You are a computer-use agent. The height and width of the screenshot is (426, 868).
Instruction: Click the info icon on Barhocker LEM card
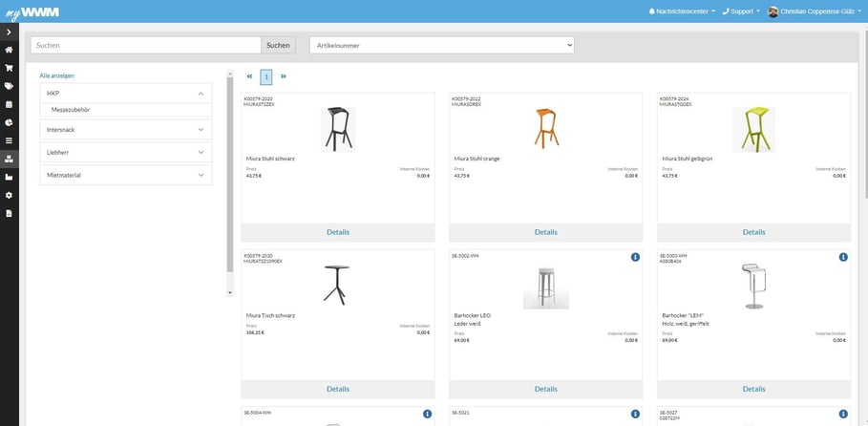click(x=843, y=257)
